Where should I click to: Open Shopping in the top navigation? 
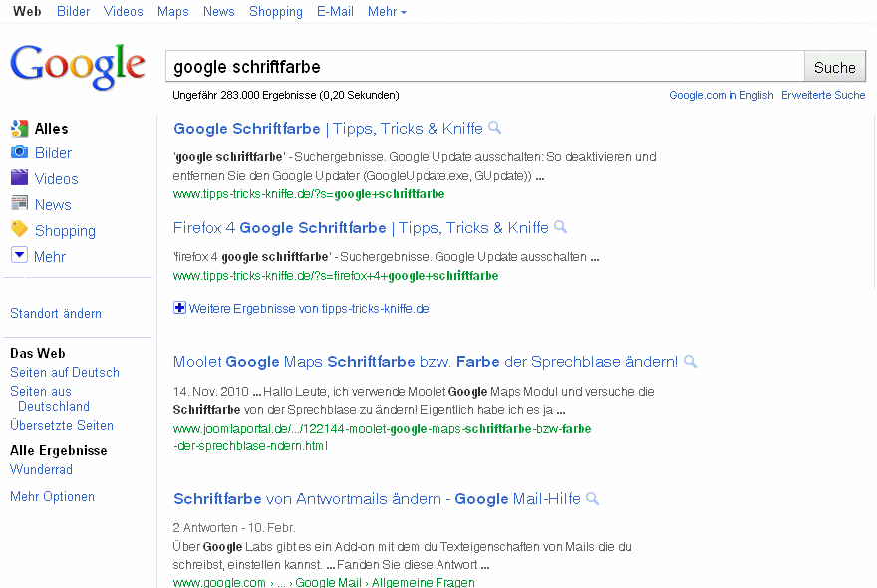click(x=276, y=11)
